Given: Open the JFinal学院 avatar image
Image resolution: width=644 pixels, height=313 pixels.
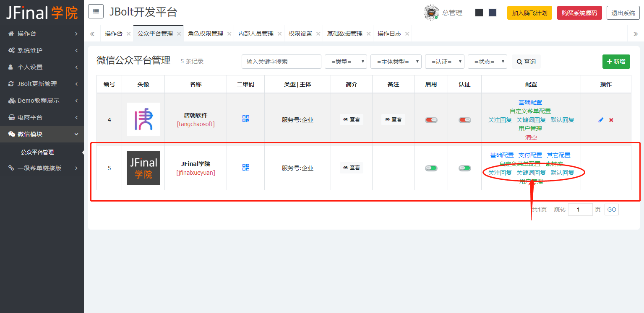Looking at the screenshot, I should click(x=143, y=168).
